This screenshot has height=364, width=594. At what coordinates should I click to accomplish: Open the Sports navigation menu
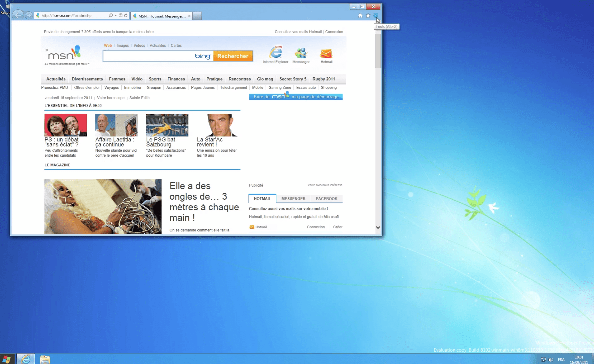155,79
